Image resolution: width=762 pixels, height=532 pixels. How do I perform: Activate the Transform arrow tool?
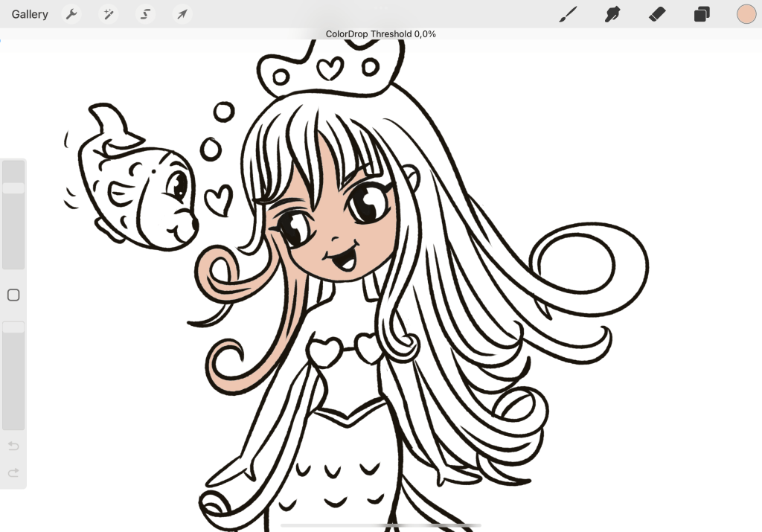(x=182, y=14)
